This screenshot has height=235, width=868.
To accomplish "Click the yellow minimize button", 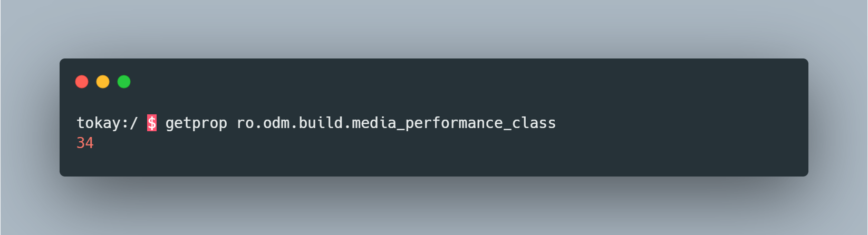I will coord(103,82).
